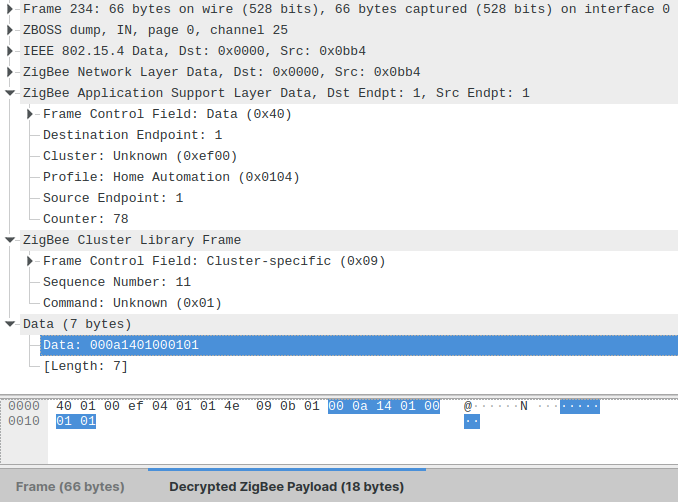
Task: Select [Length: 7] field
Action: [x=86, y=366]
